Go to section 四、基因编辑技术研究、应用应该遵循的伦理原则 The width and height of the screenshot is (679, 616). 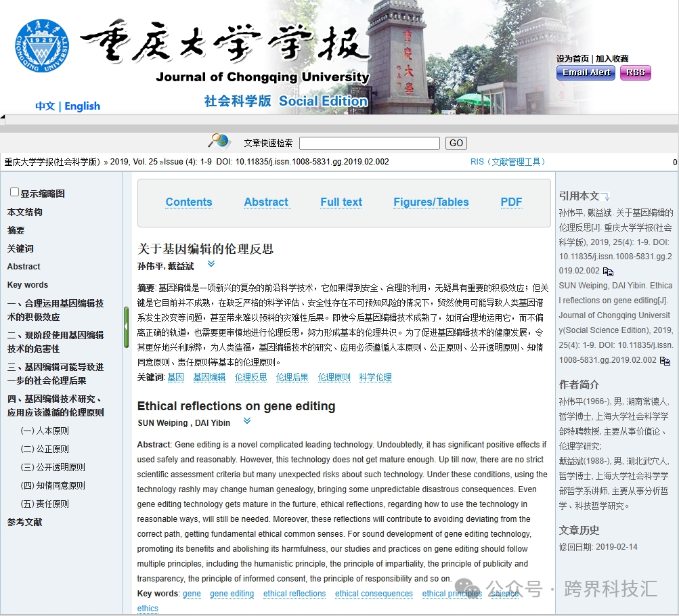click(56, 405)
